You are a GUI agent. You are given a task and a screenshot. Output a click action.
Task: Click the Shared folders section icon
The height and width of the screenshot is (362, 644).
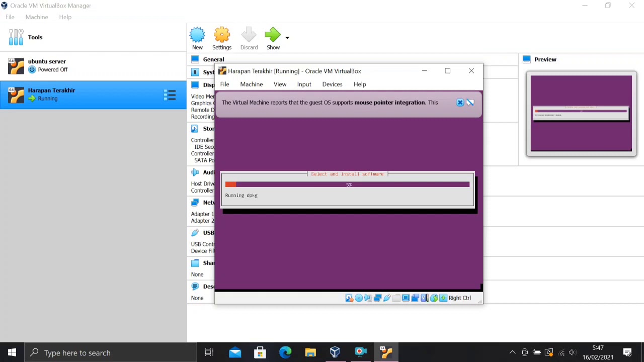[x=195, y=263]
